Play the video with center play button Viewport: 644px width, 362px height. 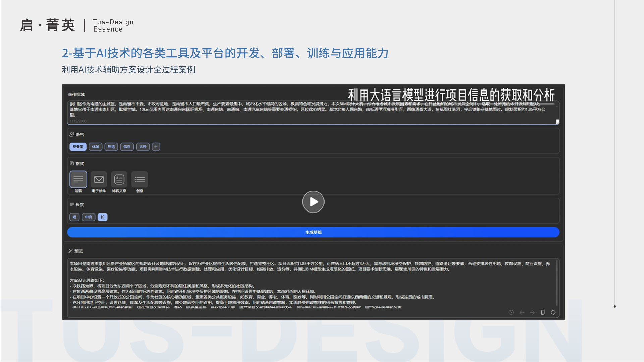click(x=313, y=202)
